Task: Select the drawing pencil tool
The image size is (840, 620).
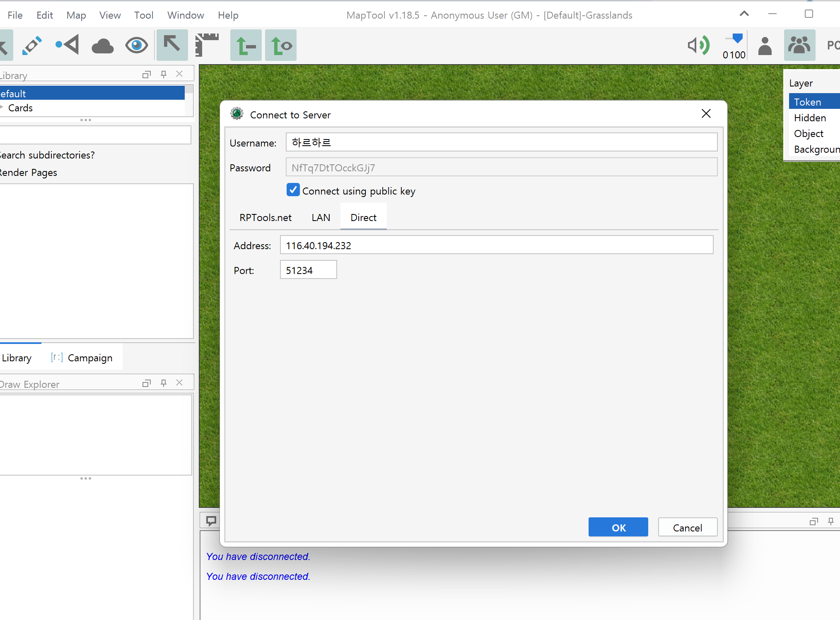Action: (x=32, y=45)
